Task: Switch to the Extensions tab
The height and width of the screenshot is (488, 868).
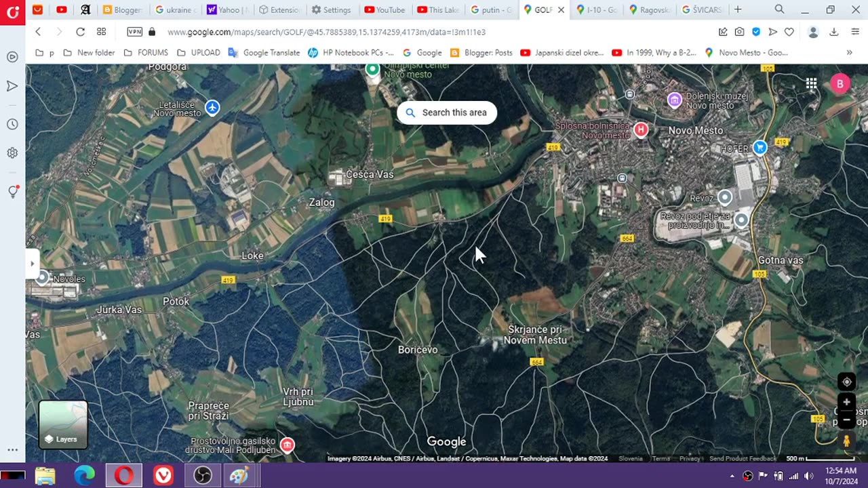Action: [x=279, y=9]
